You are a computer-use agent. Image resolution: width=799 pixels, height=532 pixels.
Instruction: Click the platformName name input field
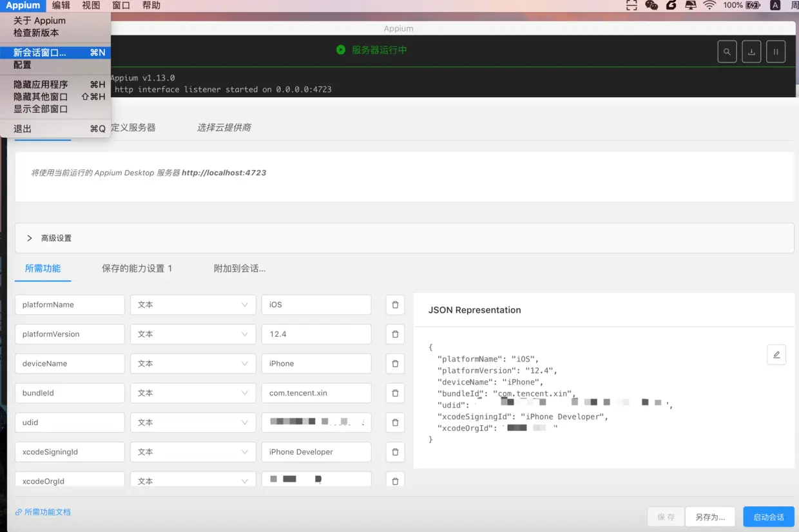tap(70, 305)
